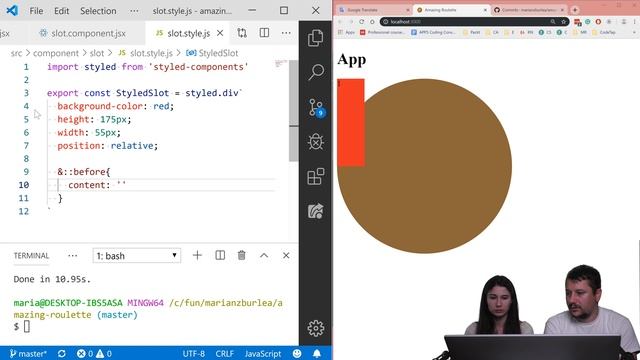Open the Selection menu
640x360 pixels.
(x=98, y=11)
